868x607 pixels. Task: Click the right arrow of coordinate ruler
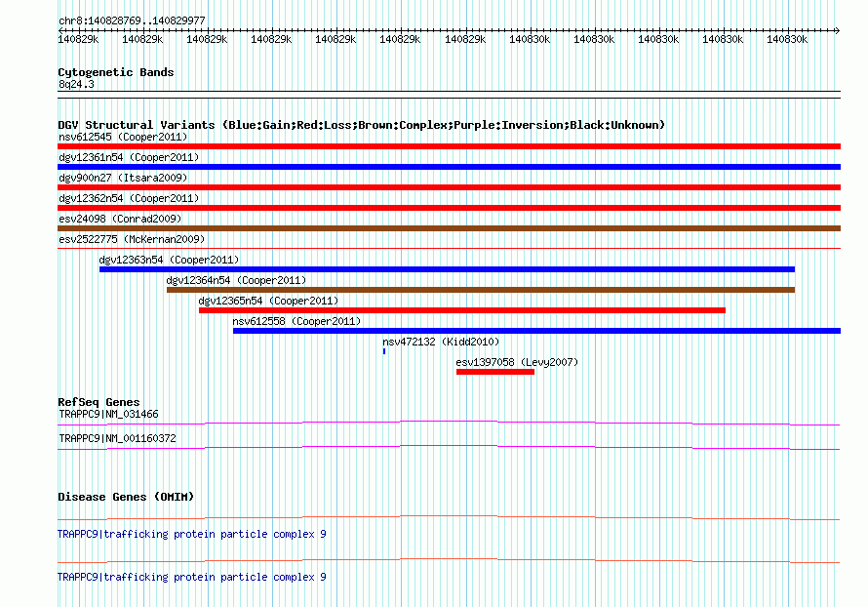click(x=838, y=30)
